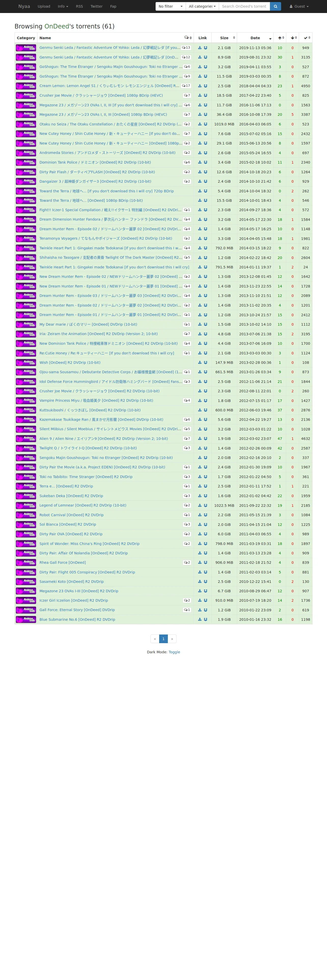This screenshot has width=327, height=980.
Task: Open Iczer Girl Iczelion torrent page
Action: click(74, 600)
